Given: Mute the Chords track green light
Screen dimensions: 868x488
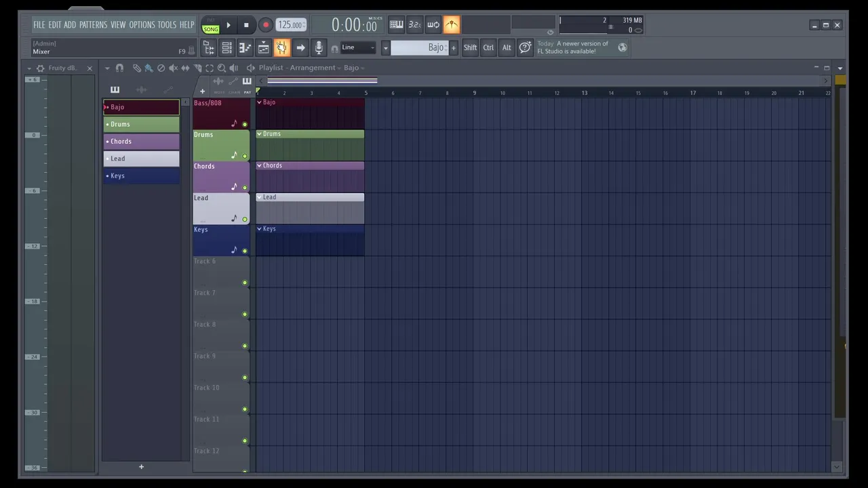Looking at the screenshot, I should (245, 188).
